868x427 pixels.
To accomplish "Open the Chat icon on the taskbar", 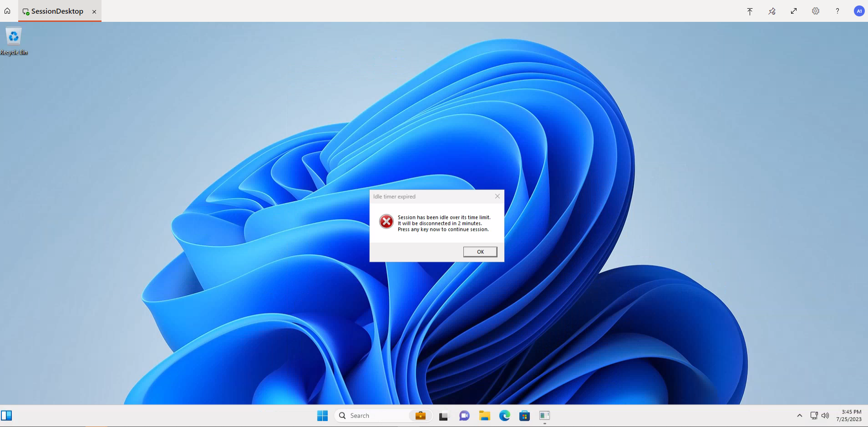I will pyautogui.click(x=464, y=416).
